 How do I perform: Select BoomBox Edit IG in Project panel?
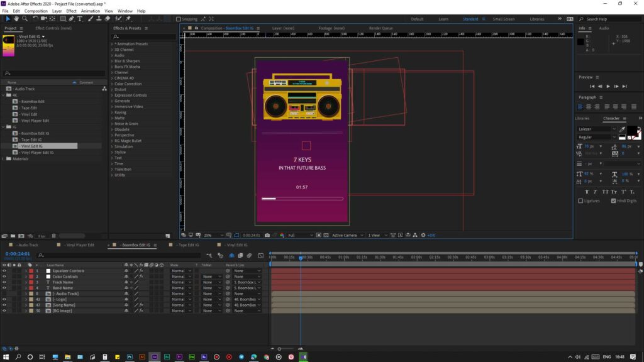tap(35, 134)
